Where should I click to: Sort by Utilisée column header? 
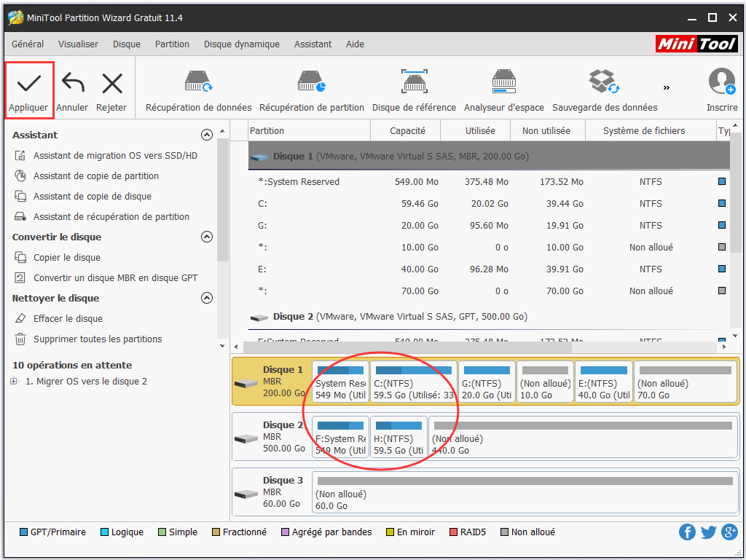point(476,131)
